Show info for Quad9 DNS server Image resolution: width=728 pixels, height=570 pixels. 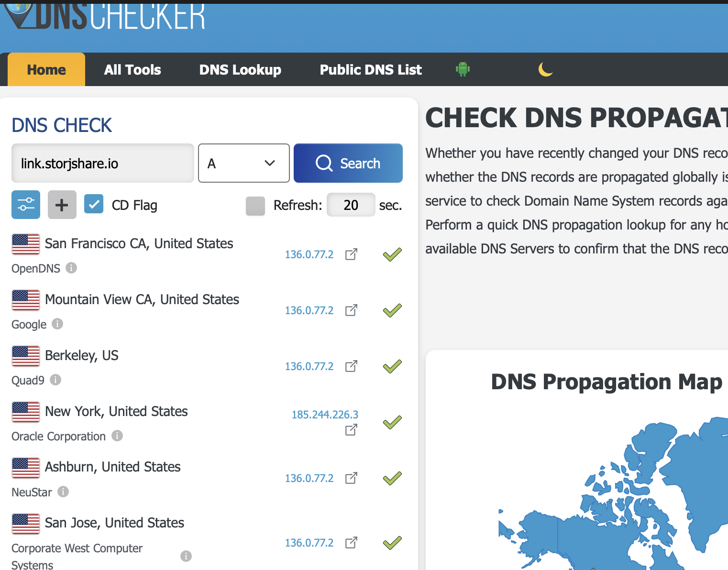(x=55, y=380)
